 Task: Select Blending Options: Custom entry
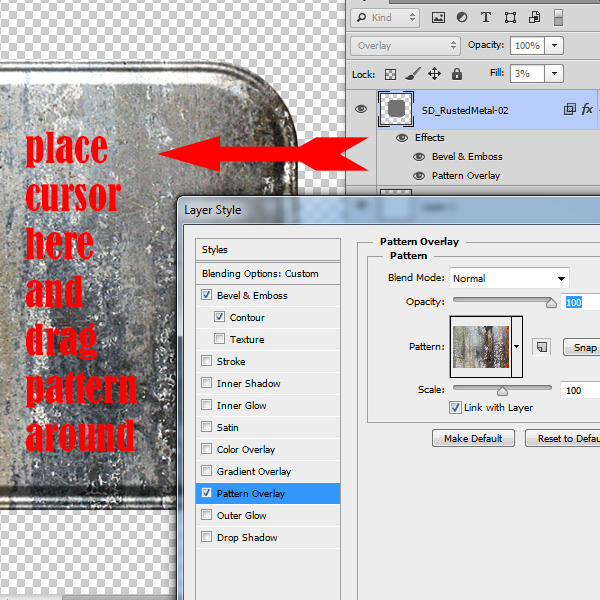pyautogui.click(x=268, y=274)
